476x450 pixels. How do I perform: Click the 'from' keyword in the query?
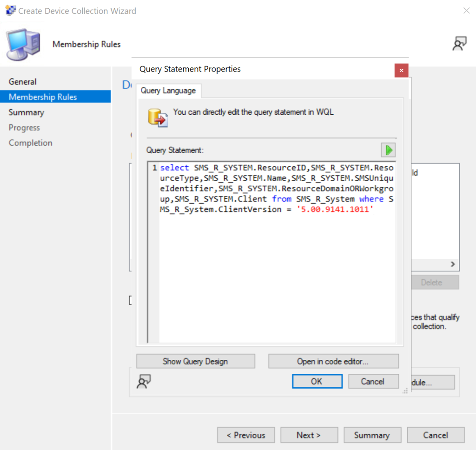click(x=281, y=199)
